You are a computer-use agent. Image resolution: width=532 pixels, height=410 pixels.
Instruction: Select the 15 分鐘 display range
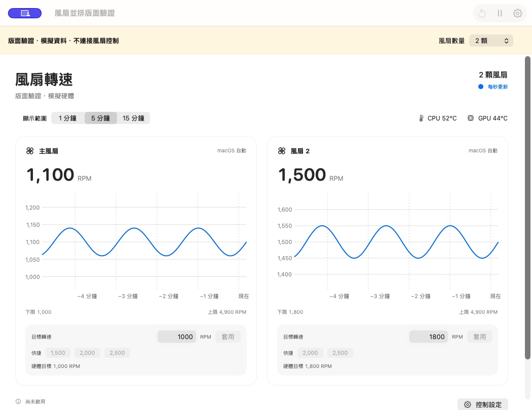pos(133,118)
